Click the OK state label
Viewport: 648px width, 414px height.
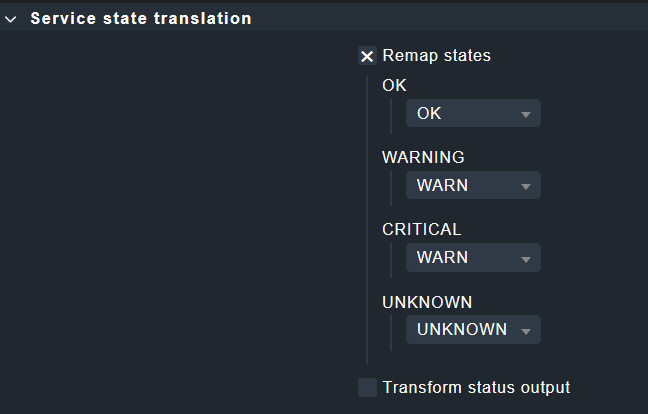pyautogui.click(x=394, y=85)
